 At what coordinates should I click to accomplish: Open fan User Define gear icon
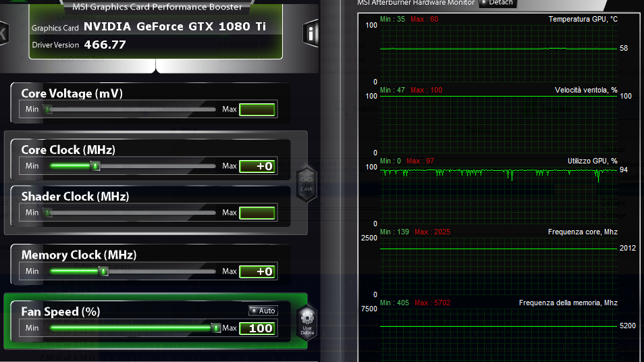click(x=307, y=321)
